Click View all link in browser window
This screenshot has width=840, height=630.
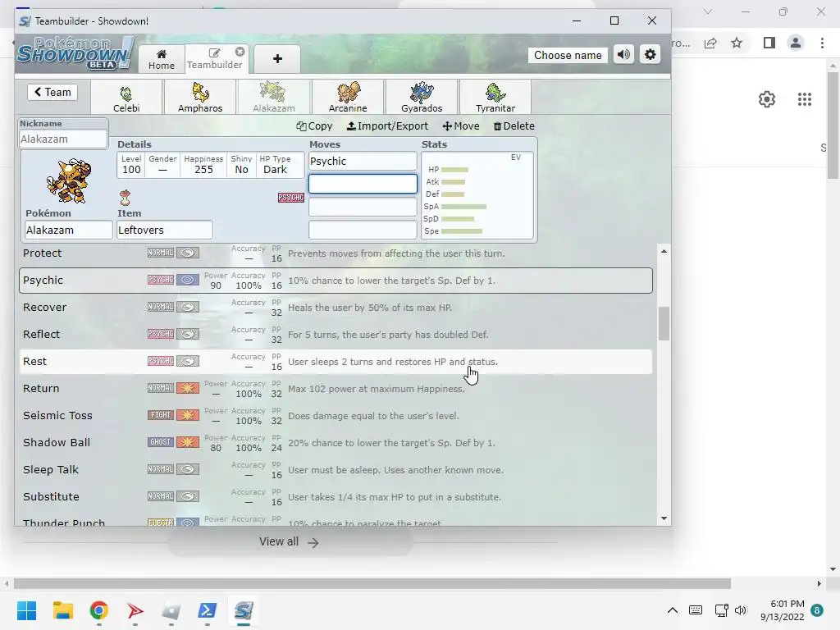pyautogui.click(x=289, y=542)
